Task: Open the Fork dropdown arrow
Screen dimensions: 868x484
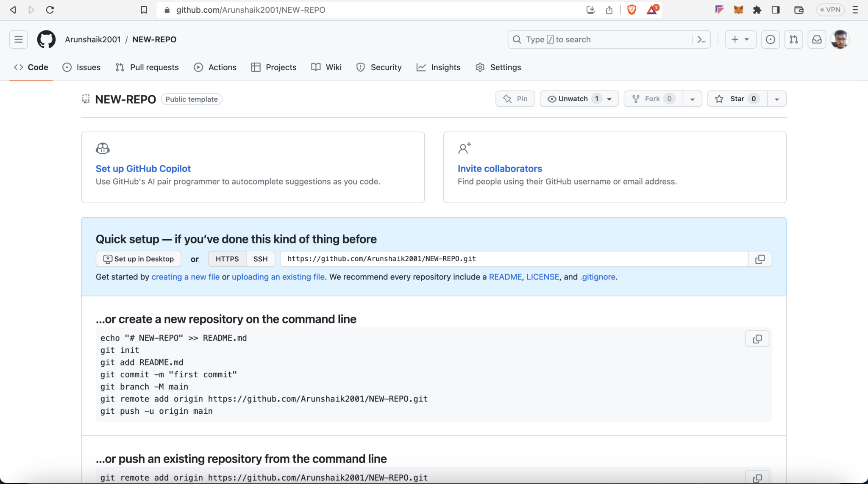Action: [693, 98]
